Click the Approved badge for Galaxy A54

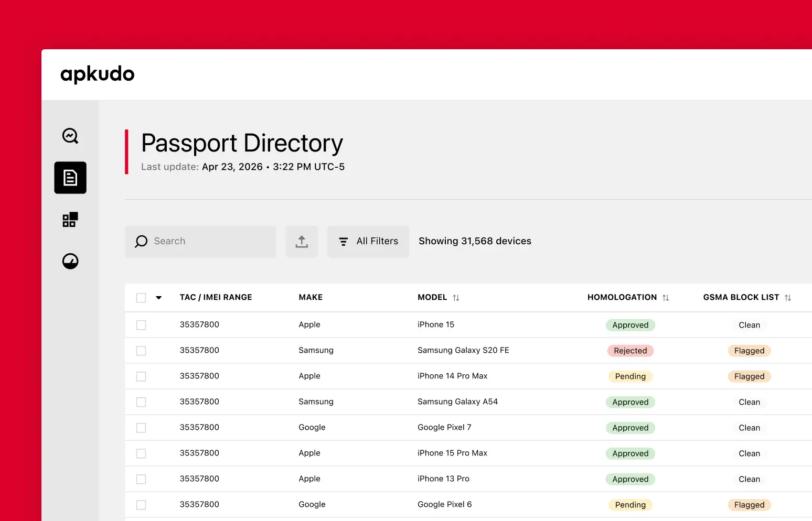(x=631, y=402)
